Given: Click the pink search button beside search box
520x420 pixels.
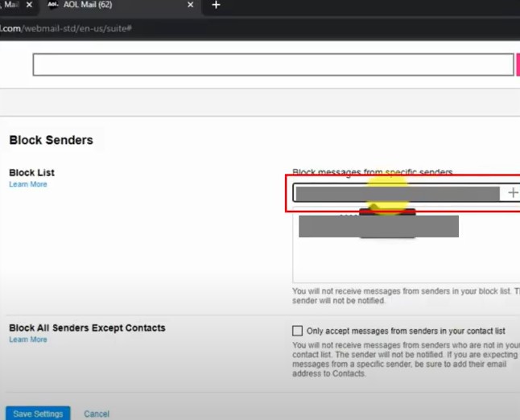Looking at the screenshot, I should point(518,64).
